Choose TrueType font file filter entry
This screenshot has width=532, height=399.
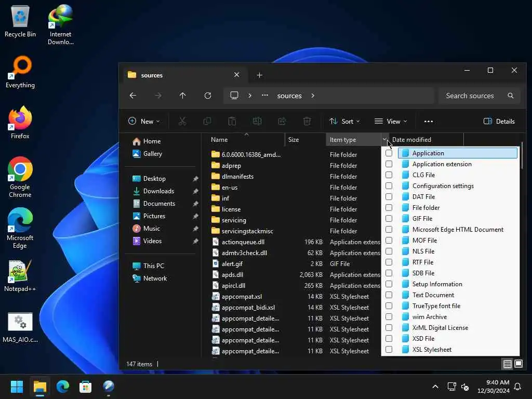tap(458, 305)
